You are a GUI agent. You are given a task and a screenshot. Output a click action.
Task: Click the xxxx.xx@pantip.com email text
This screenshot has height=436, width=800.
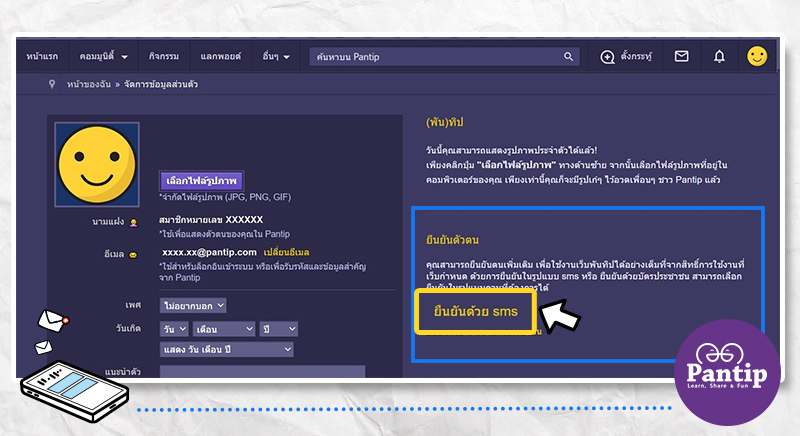point(209,252)
